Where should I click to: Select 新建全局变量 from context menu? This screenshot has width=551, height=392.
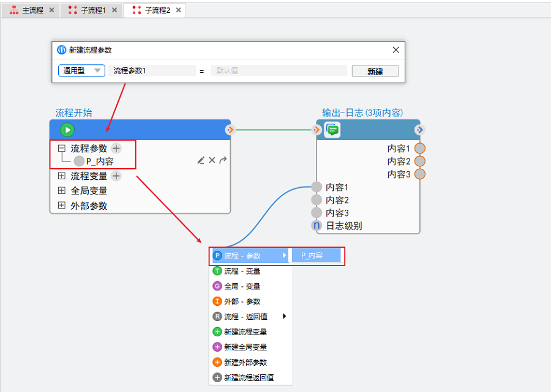[x=245, y=347]
